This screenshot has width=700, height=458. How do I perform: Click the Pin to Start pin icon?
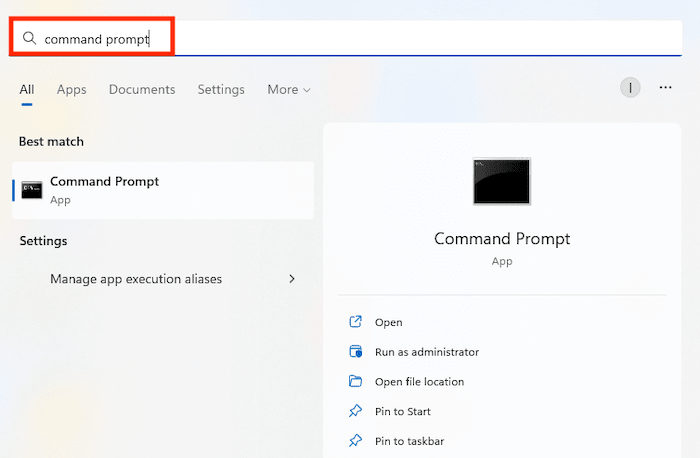tap(355, 411)
